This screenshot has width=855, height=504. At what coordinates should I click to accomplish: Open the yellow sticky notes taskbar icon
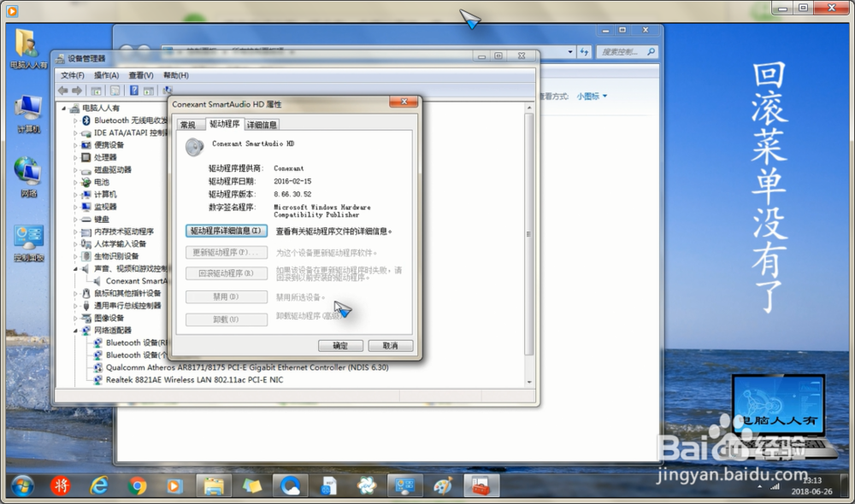pos(251,485)
